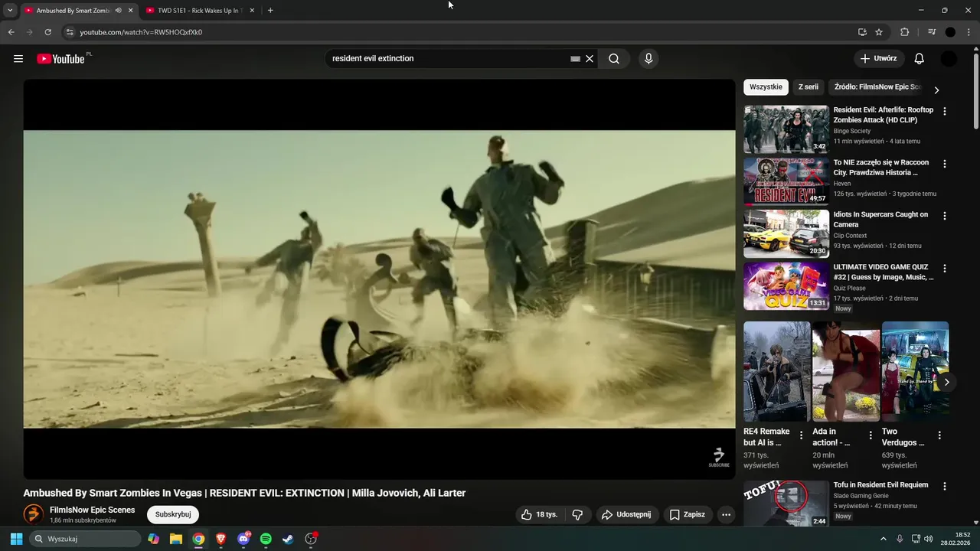This screenshot has width=980, height=551.
Task: Open options for Tofu in Resident Evil Requiem
Action: (944, 486)
